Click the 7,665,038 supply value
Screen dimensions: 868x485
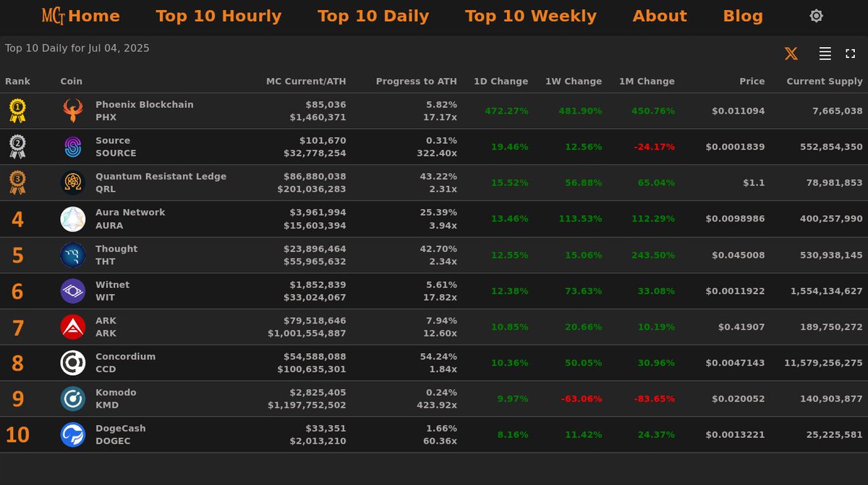[838, 111]
